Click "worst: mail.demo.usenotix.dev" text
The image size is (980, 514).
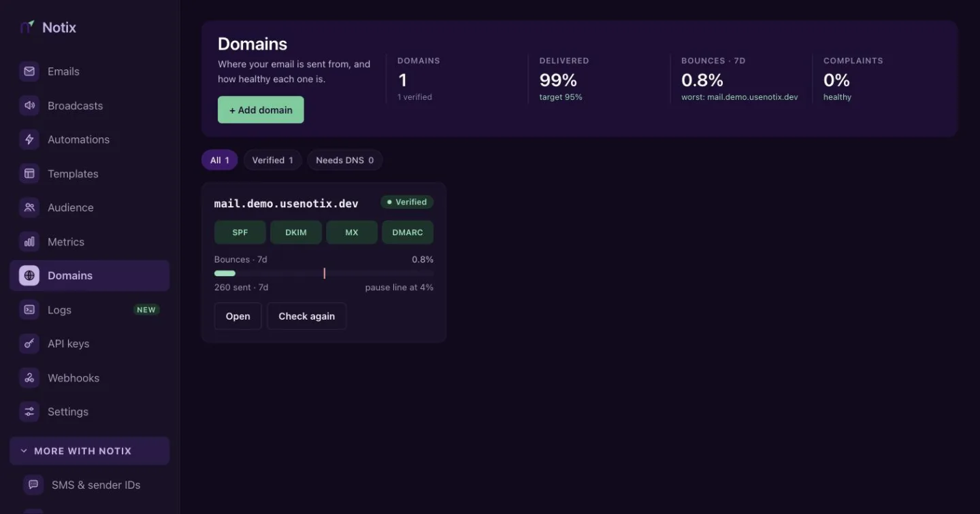coord(740,97)
